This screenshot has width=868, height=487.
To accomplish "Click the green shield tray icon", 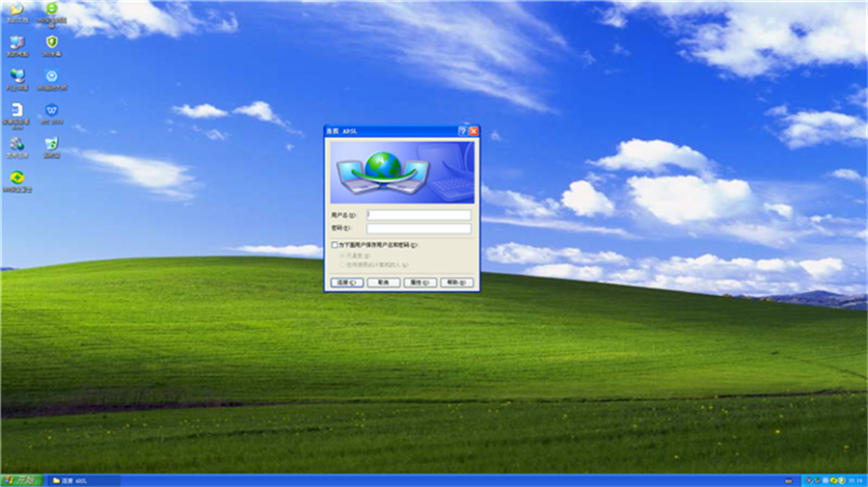I will 842,480.
